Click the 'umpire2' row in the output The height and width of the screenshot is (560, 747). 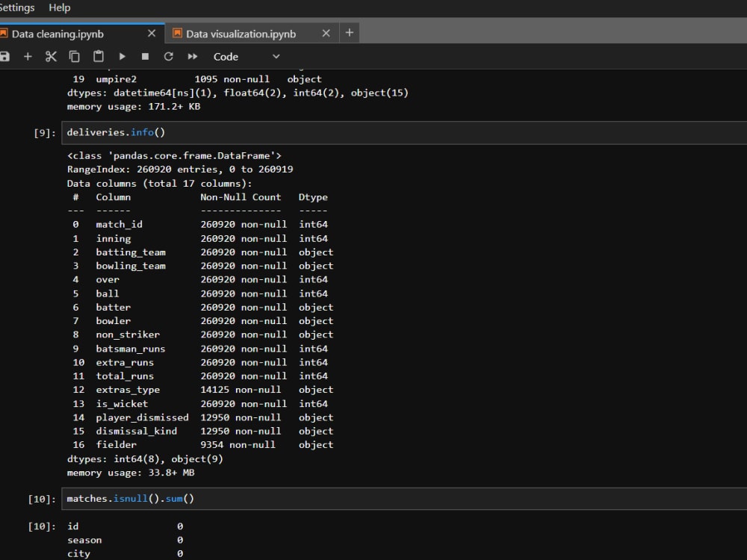click(197, 79)
